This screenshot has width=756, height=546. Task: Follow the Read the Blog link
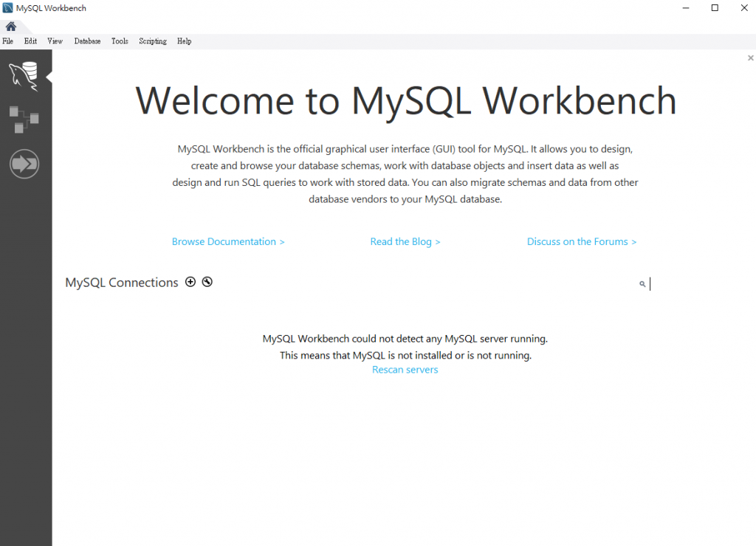coord(405,241)
